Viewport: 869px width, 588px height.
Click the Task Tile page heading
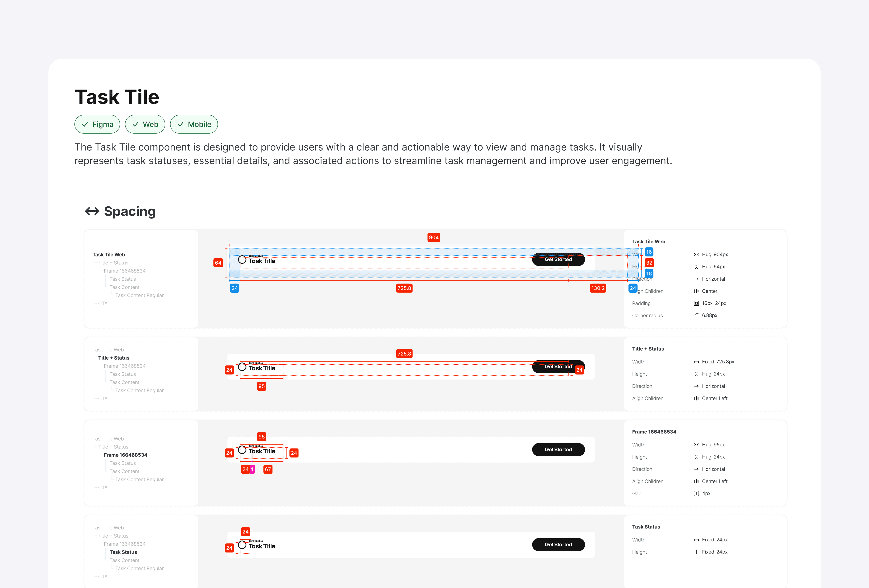point(117,97)
